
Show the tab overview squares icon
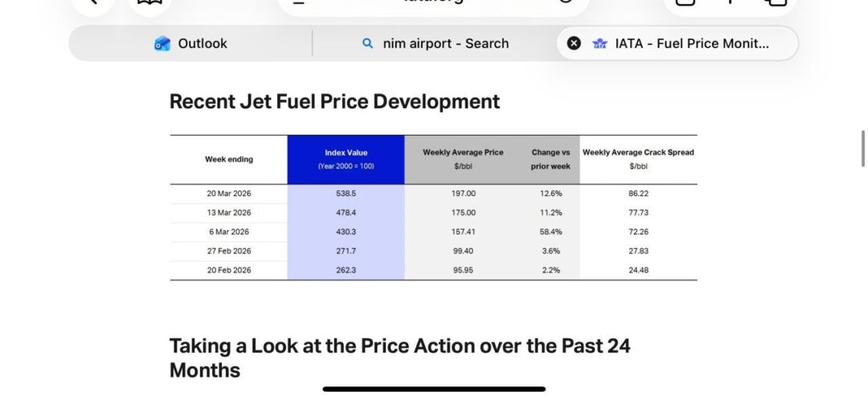pyautogui.click(x=775, y=2)
